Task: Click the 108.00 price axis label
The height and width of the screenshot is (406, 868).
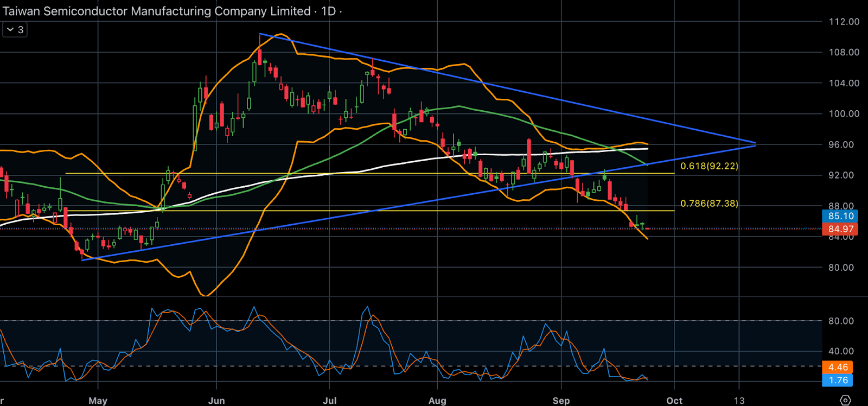Action: 844,53
